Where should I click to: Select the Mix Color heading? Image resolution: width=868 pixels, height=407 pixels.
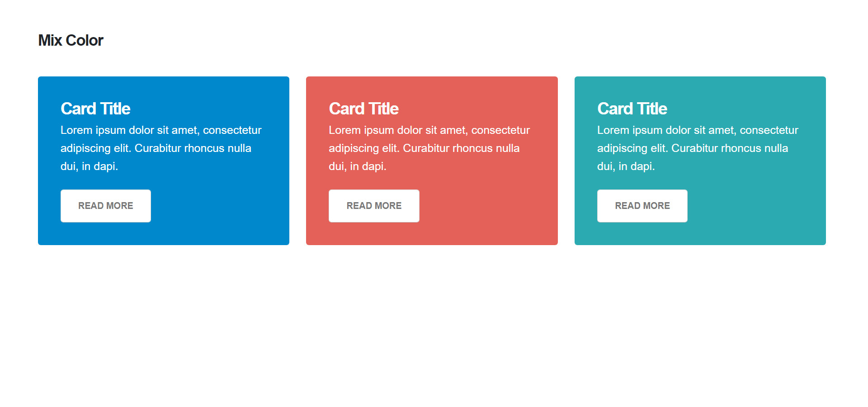[71, 40]
